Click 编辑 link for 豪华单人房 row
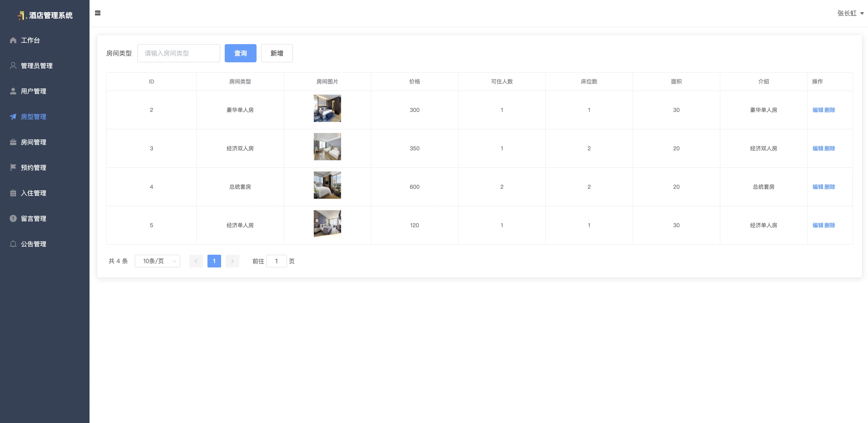The height and width of the screenshot is (423, 868). pyautogui.click(x=818, y=110)
